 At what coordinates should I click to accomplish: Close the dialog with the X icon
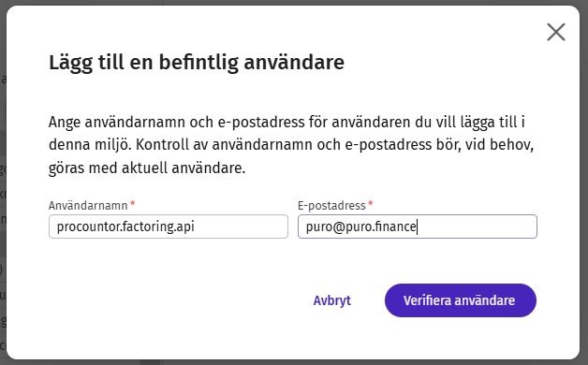point(556,32)
